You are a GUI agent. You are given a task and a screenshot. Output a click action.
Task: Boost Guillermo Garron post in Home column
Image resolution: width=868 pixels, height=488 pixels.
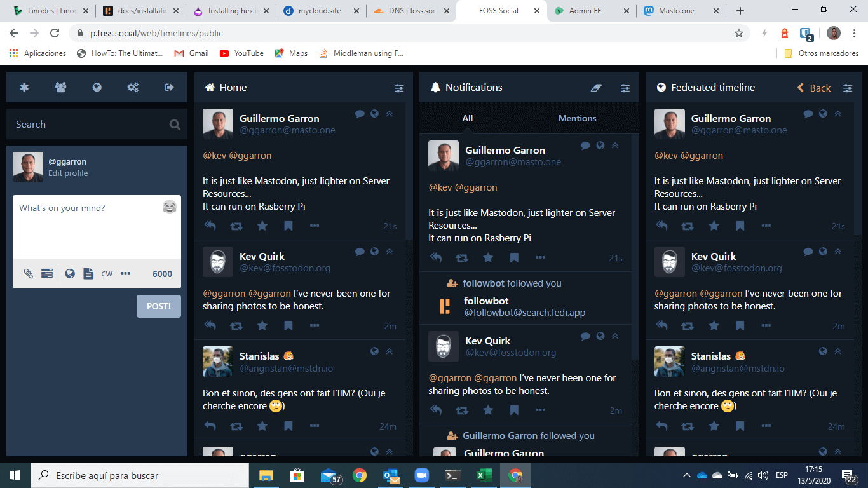coord(236,226)
